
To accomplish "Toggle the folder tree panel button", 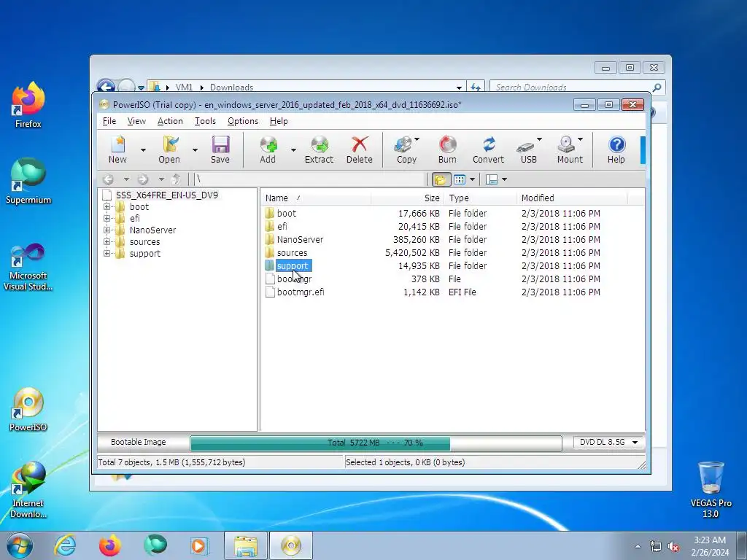I will point(441,179).
